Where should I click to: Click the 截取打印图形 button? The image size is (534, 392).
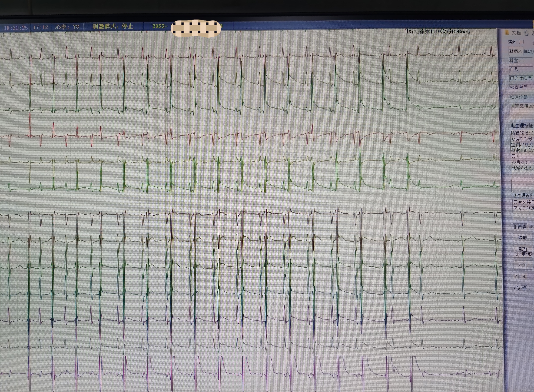coord(523,251)
